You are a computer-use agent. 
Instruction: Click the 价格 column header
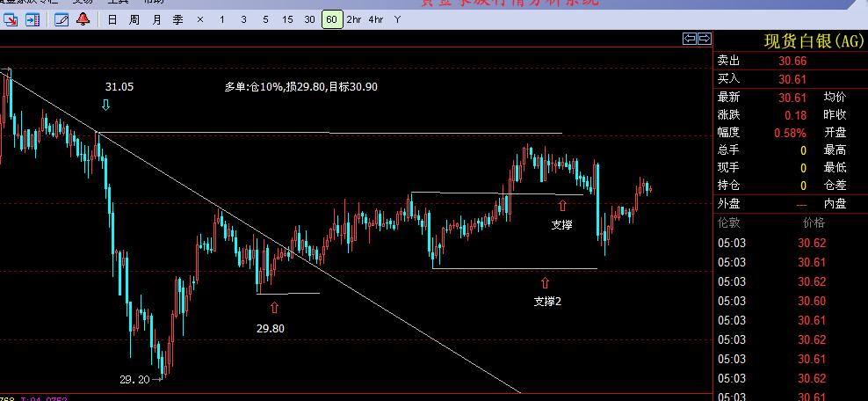pos(814,223)
